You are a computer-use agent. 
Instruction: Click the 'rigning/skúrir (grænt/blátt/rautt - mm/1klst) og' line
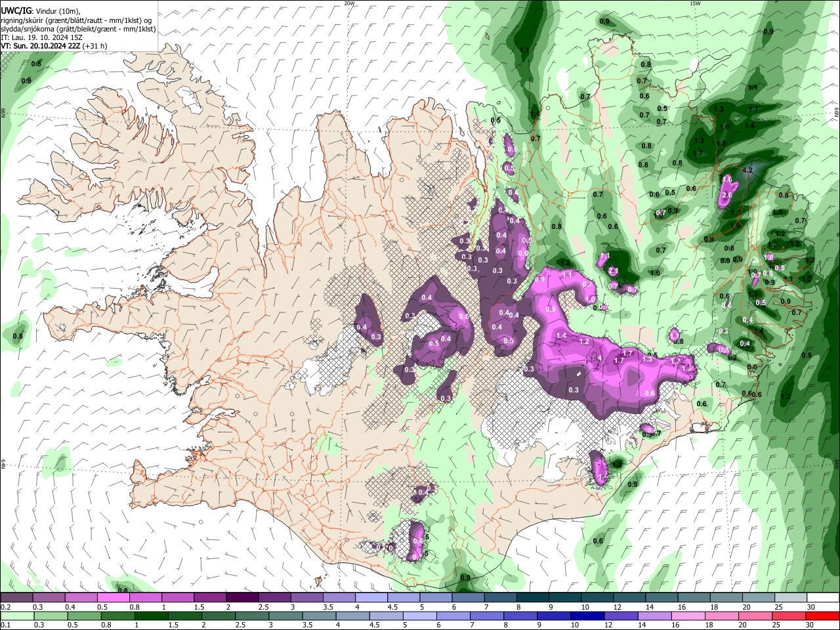pyautogui.click(x=75, y=20)
